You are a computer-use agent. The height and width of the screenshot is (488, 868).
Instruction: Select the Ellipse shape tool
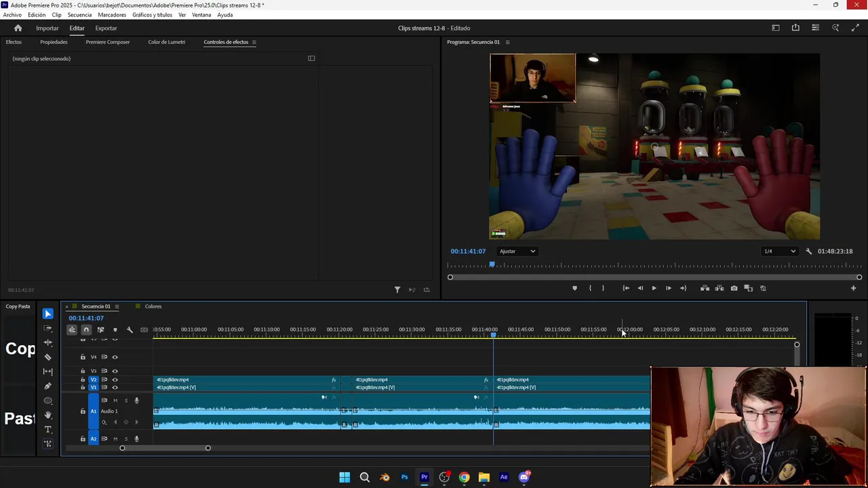pyautogui.click(x=47, y=401)
